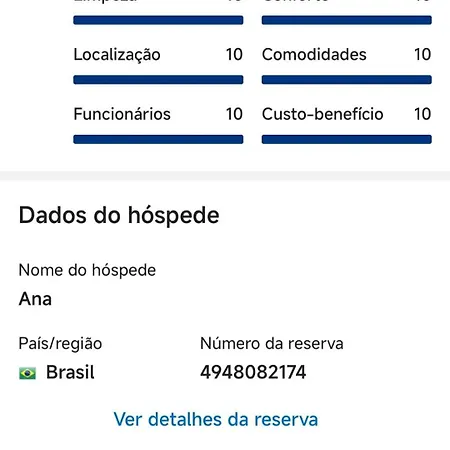
Task: Click the Localização score of 10
Action: point(234,54)
